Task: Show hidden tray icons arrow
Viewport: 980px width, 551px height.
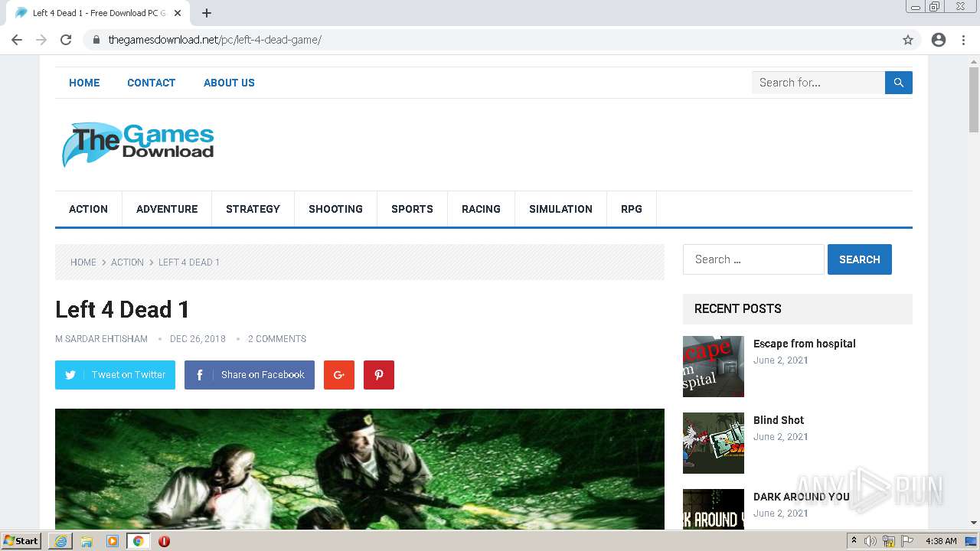Action: point(854,541)
